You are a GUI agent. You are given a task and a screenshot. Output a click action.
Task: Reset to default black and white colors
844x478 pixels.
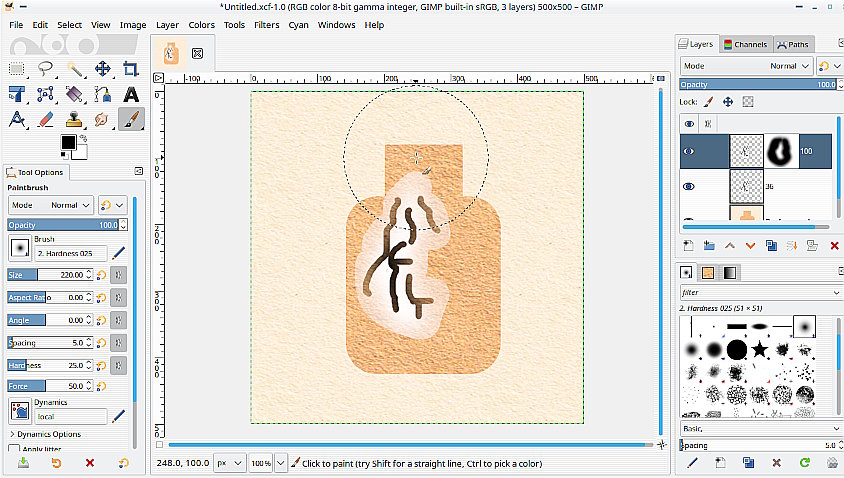point(64,156)
